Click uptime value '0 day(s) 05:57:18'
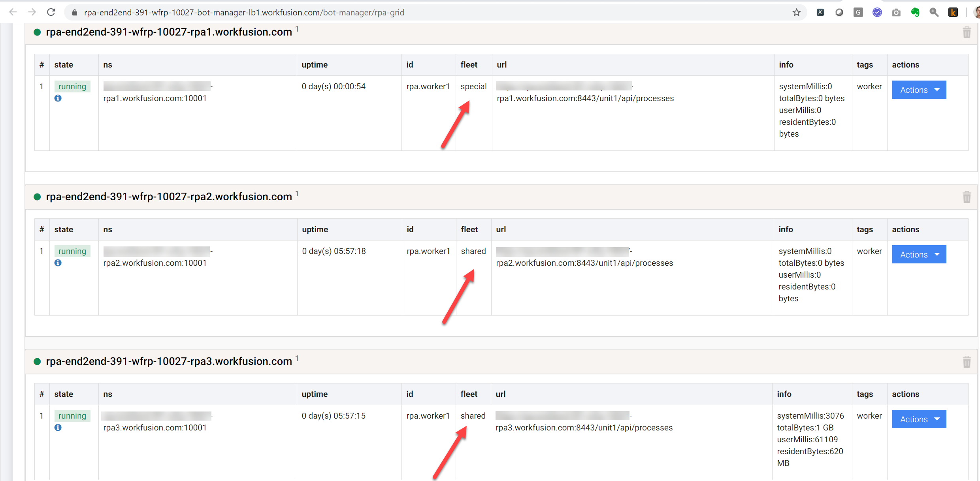This screenshot has height=481, width=980. click(334, 251)
